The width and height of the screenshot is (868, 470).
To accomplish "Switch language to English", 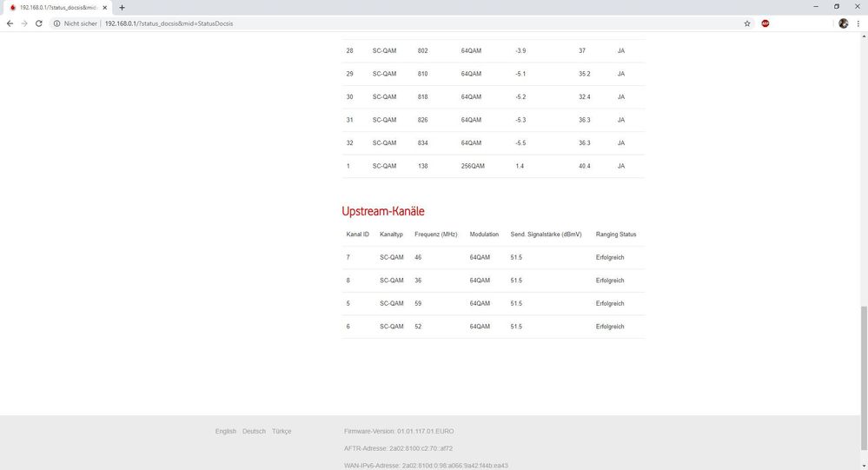I will pos(225,431).
